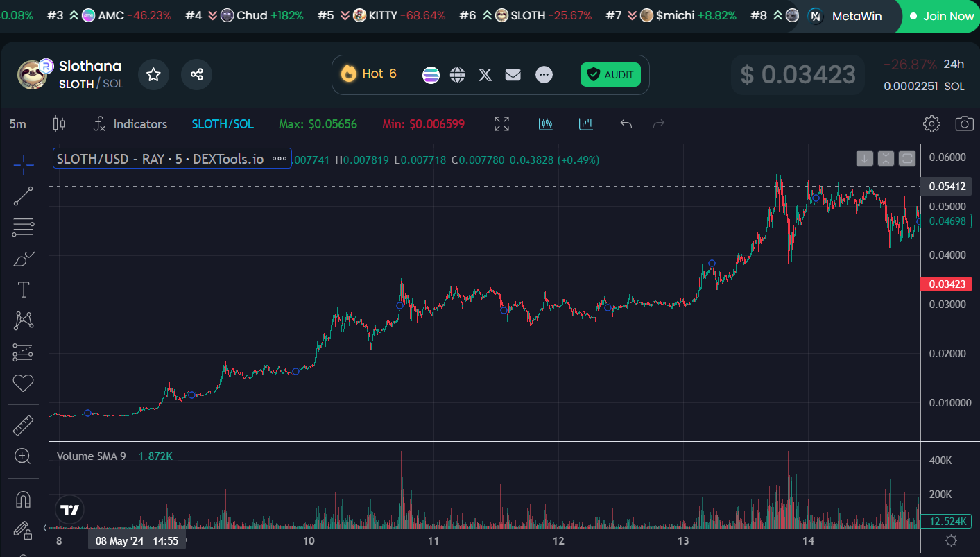Open the Solana chain explorer icon
980x557 pixels.
pyautogui.click(x=431, y=75)
